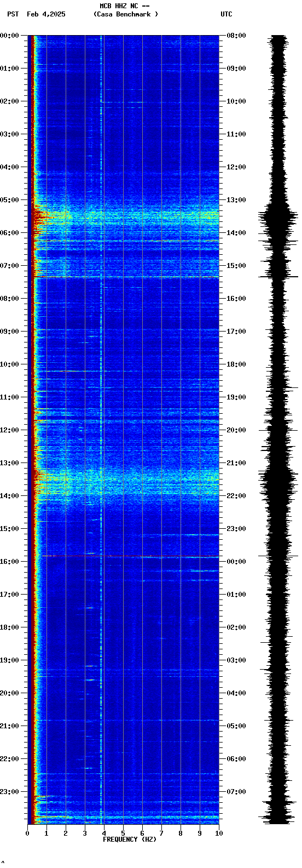Click the 14:00 UTC time label
The height and width of the screenshot is (868, 302).
tap(236, 233)
